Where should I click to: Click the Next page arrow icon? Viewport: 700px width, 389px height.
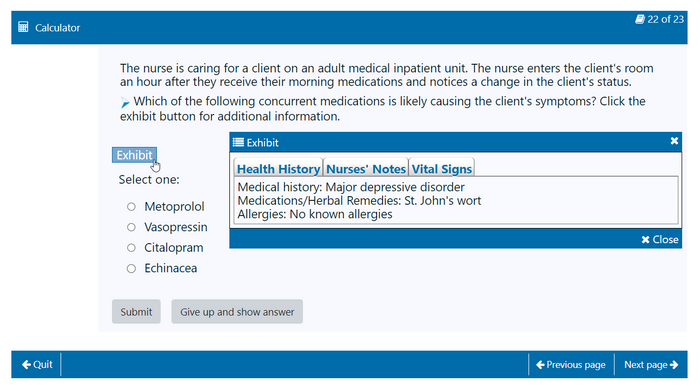674,365
